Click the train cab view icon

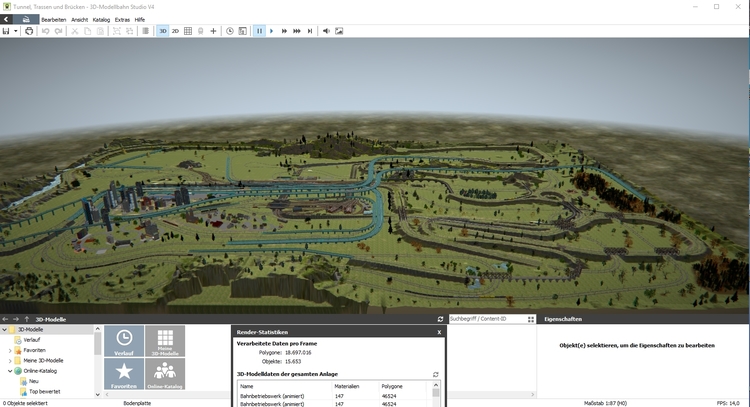coord(200,31)
